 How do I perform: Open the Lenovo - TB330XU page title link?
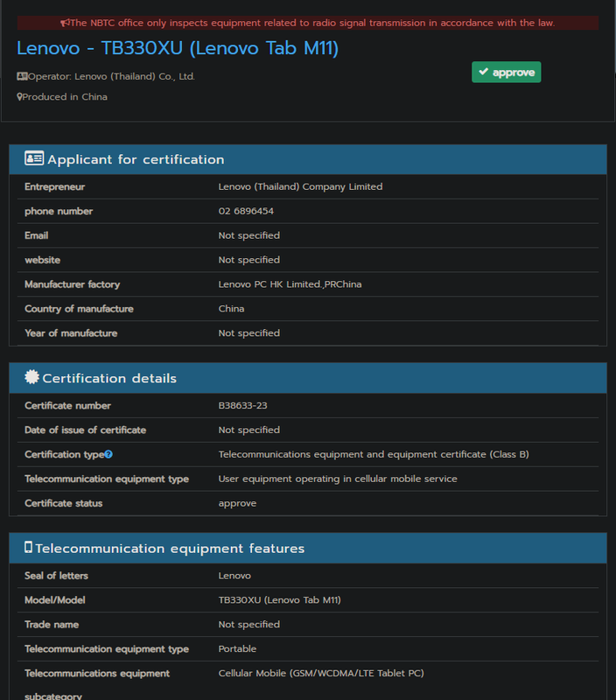click(x=178, y=48)
